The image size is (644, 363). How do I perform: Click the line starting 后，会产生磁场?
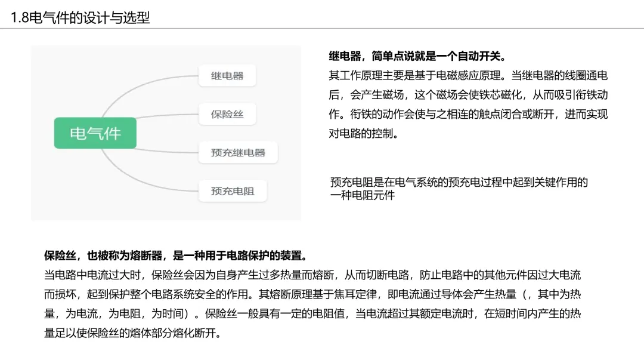click(468, 94)
